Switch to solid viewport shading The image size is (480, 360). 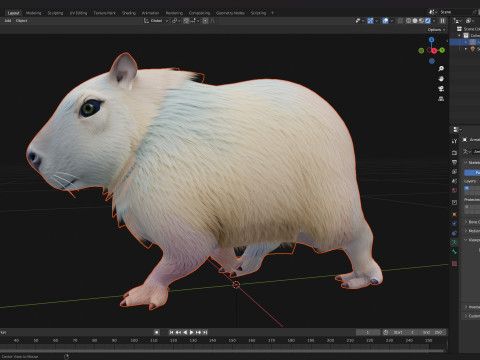pos(415,21)
